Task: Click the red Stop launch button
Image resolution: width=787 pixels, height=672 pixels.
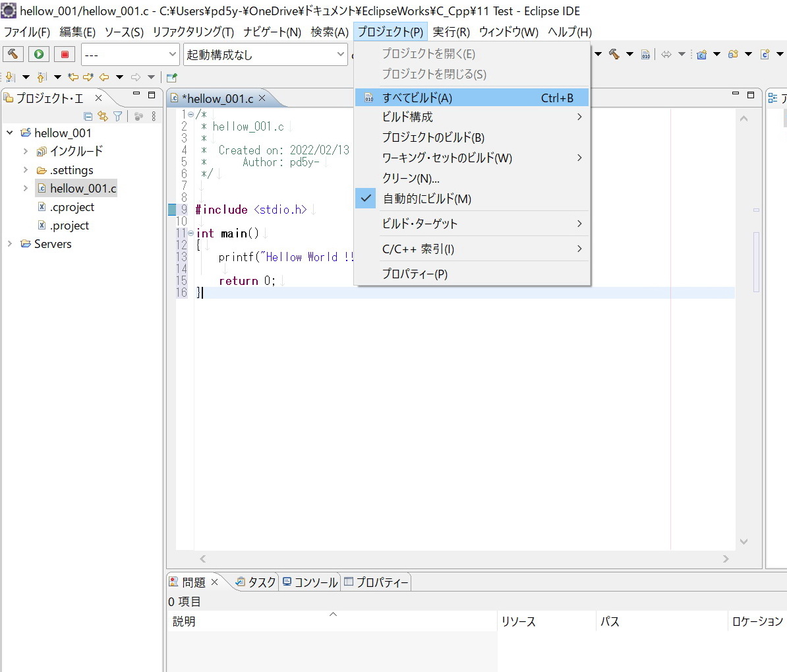Action: tap(65, 54)
